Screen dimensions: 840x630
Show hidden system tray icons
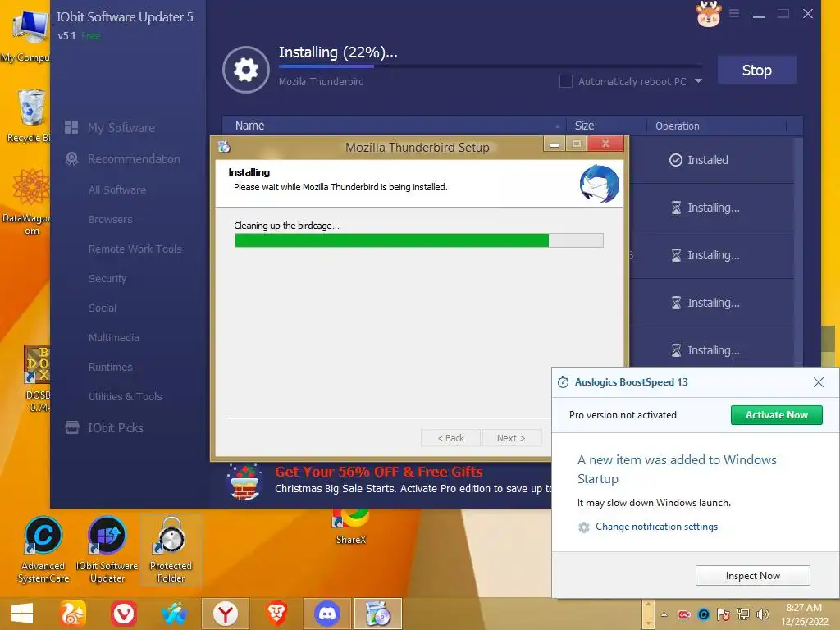(664, 614)
